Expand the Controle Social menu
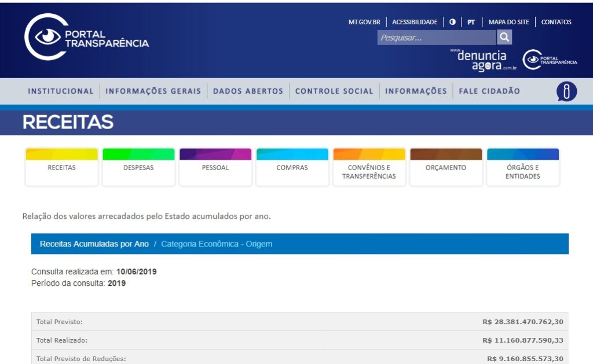Screen dimensions: 593x364 point(334,91)
